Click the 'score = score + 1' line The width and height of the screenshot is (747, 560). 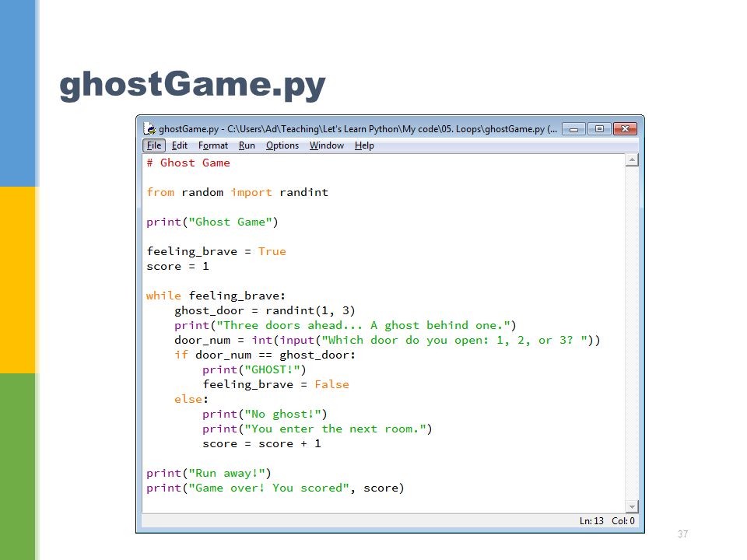tap(261, 443)
